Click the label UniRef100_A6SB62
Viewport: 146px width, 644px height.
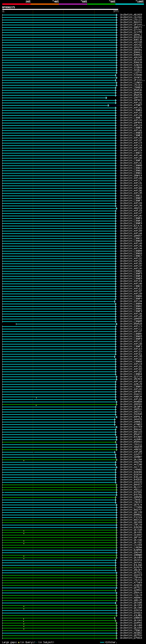131,633
